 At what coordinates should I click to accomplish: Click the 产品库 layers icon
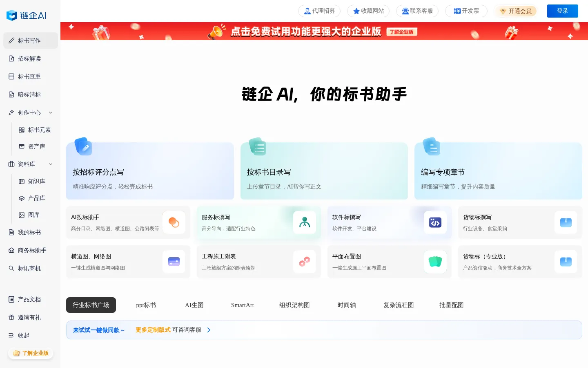point(22,198)
